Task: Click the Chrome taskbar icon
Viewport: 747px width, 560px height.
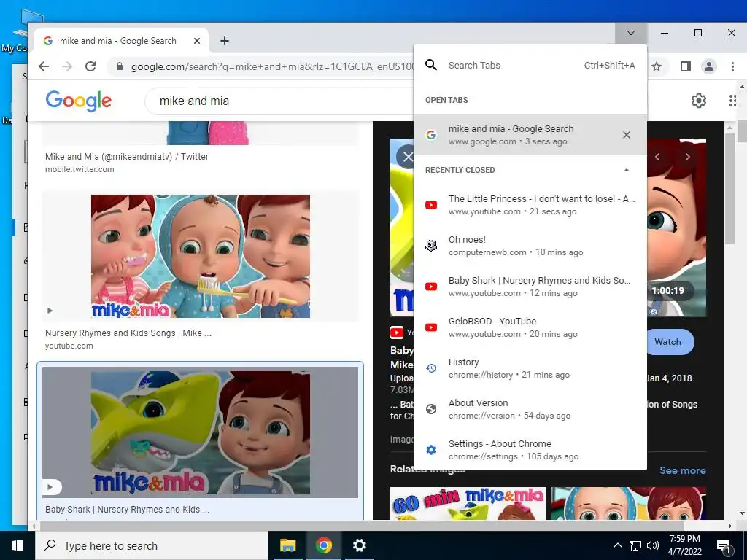Action: 323,545
